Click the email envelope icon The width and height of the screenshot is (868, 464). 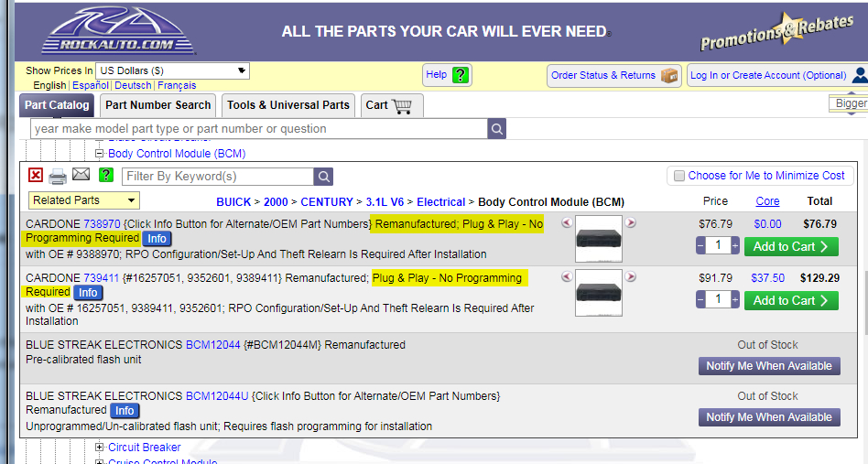(81, 176)
